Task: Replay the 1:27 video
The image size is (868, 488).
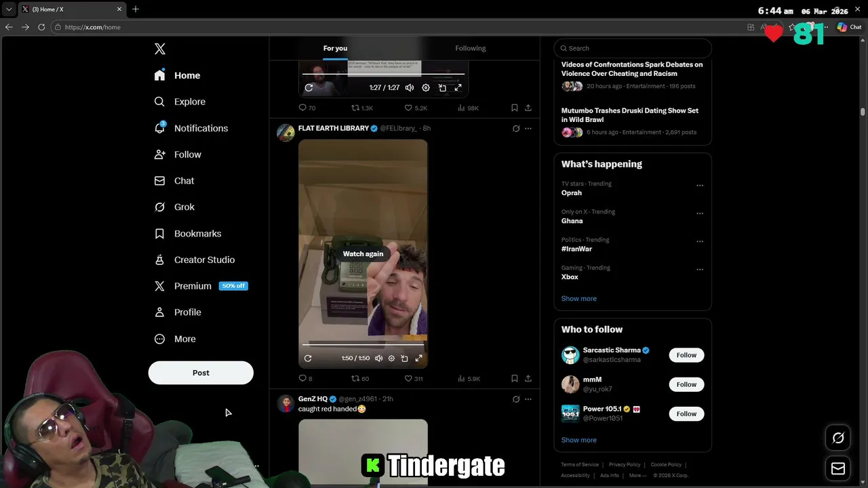Action: (309, 87)
